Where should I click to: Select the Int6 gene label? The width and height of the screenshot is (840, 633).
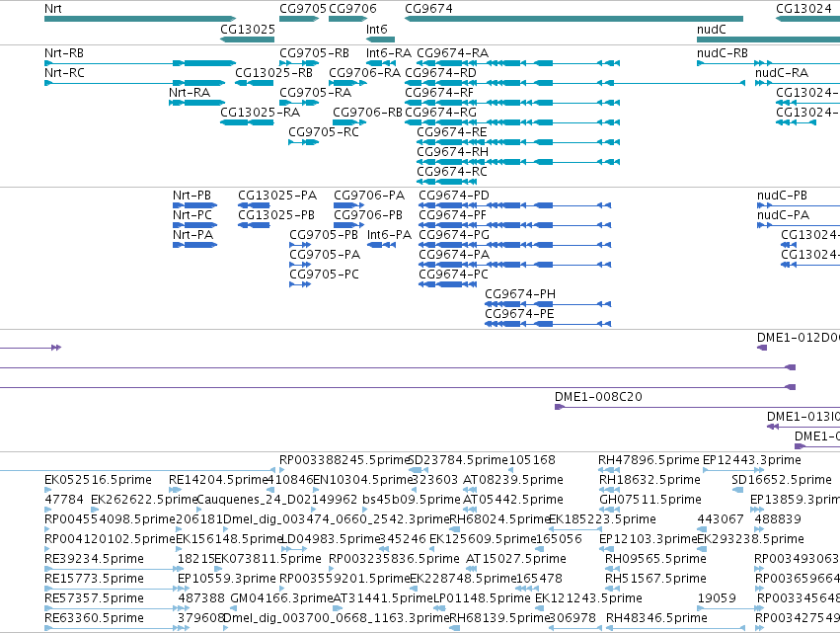pos(377,29)
